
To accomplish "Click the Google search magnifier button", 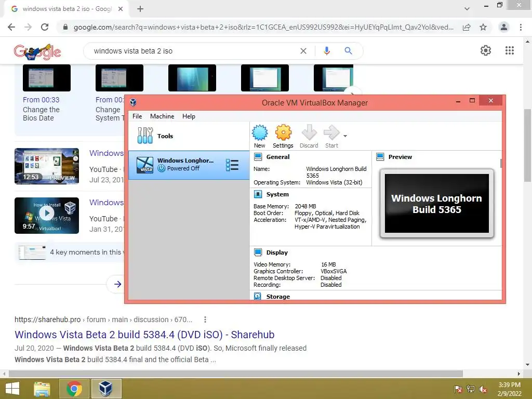I will coord(348,51).
